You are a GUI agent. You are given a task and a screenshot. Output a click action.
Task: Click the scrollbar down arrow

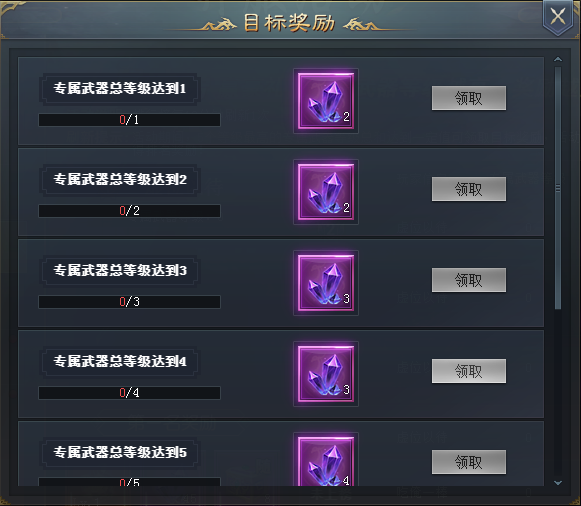coord(558,483)
